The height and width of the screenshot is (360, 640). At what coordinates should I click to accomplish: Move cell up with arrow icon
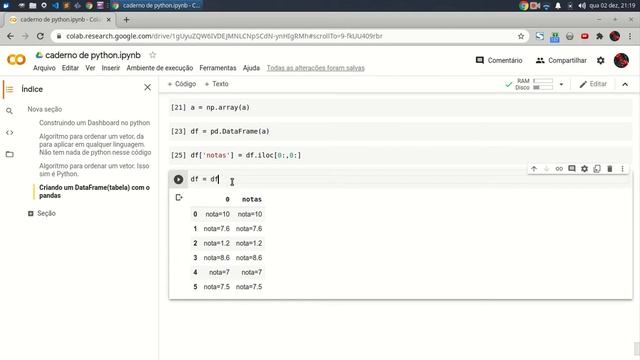pyautogui.click(x=534, y=169)
